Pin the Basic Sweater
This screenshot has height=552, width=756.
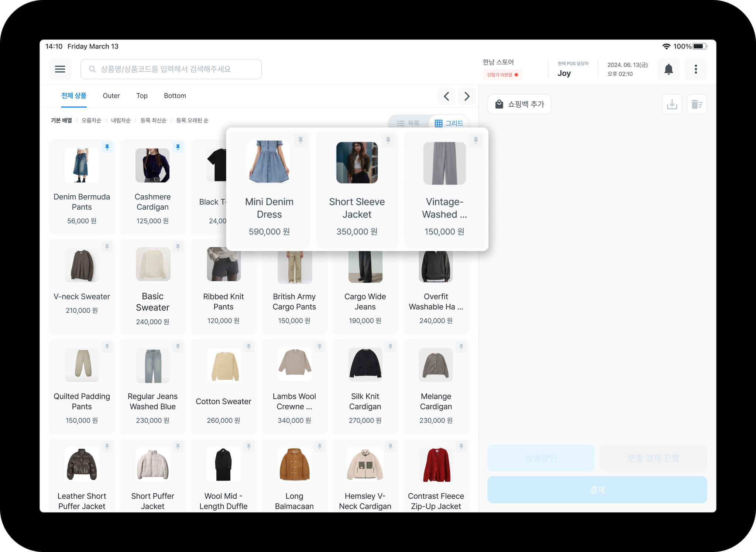click(x=178, y=247)
